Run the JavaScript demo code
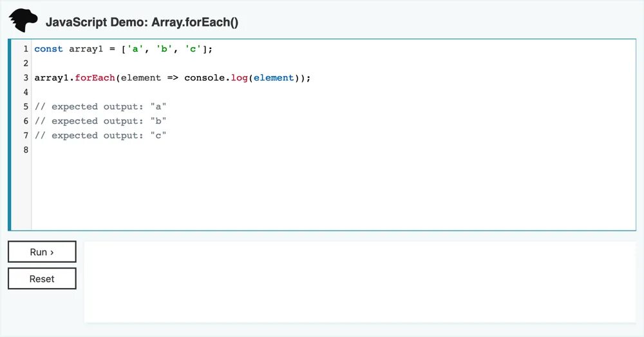Screen dimensions: 644x337 pos(42,251)
